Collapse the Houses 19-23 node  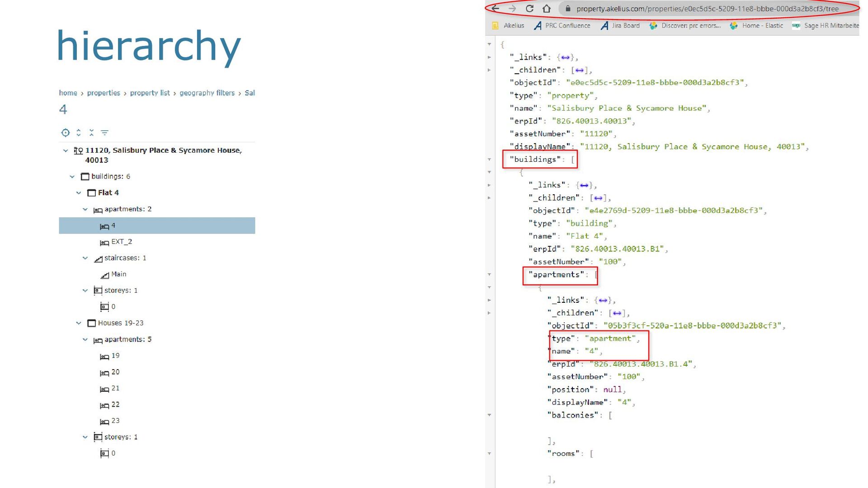pos(79,323)
